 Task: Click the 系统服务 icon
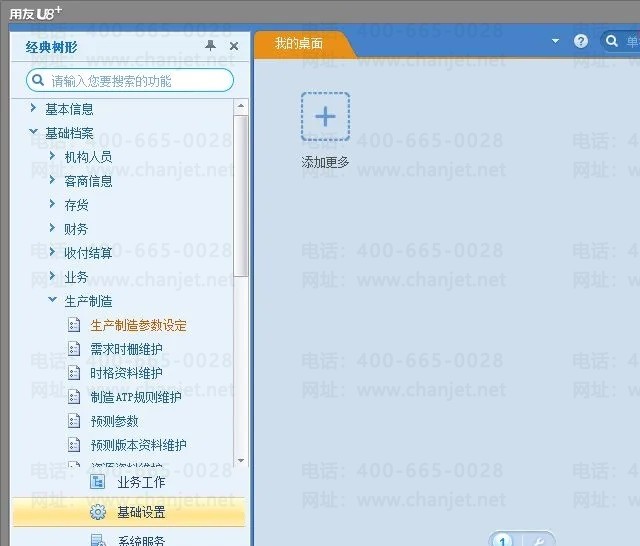pos(98,540)
